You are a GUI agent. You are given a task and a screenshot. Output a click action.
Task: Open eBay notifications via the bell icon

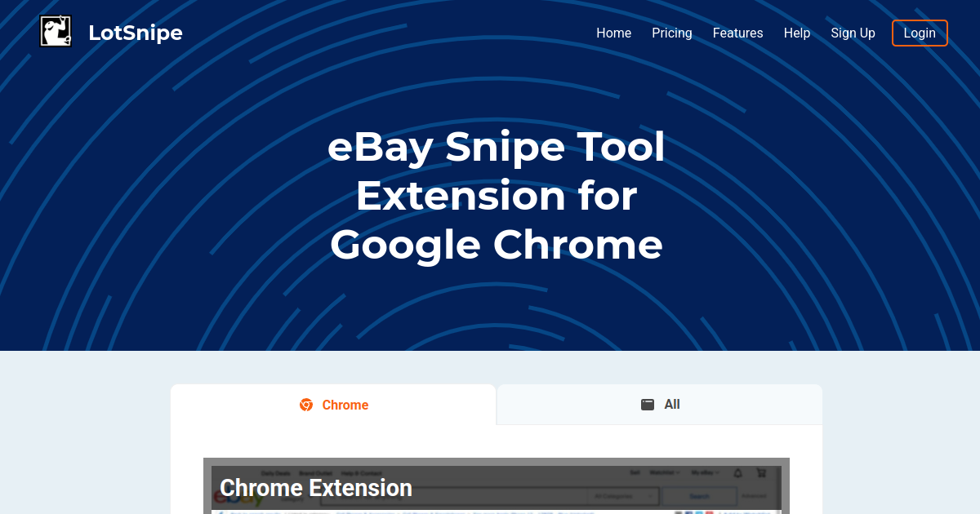pos(737,472)
